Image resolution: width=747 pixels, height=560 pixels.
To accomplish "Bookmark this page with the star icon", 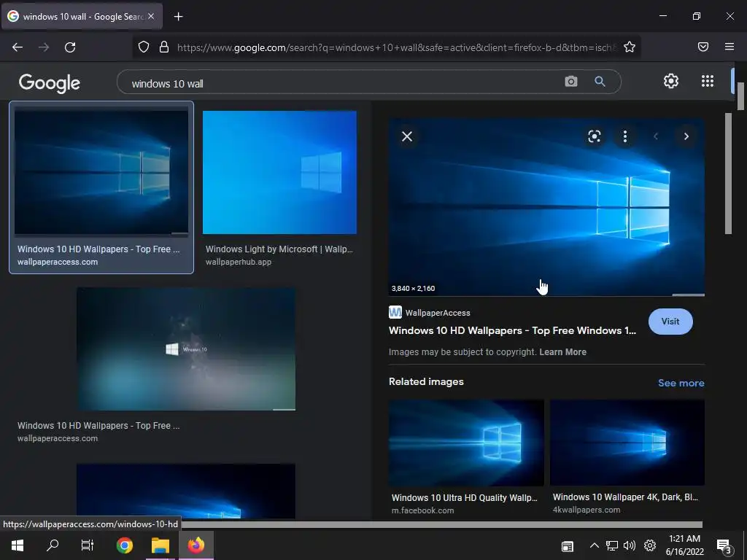I will tap(630, 47).
